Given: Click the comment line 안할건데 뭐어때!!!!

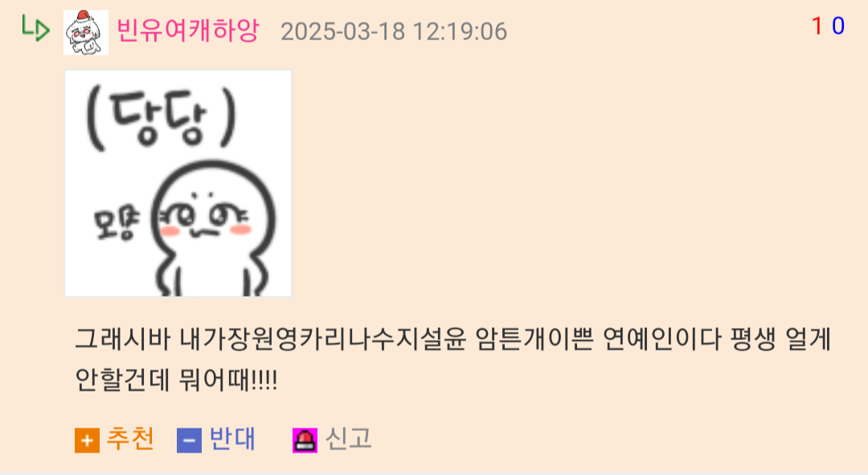Looking at the screenshot, I should [x=176, y=380].
